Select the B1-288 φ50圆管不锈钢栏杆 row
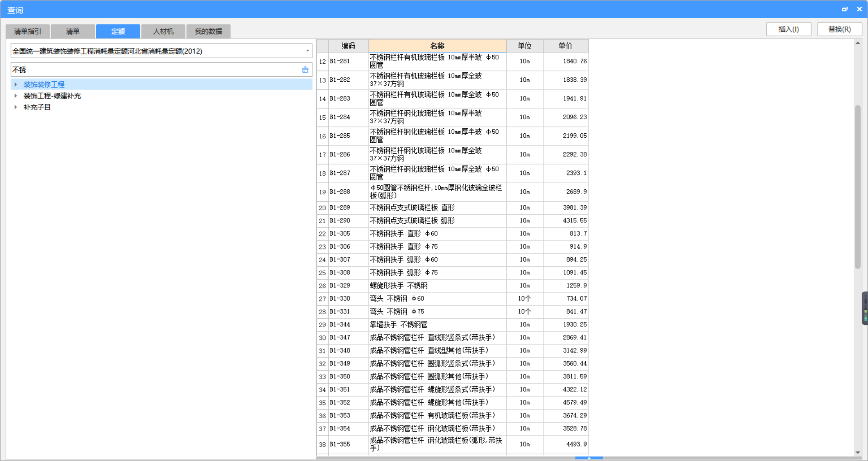868x461 pixels. (x=453, y=192)
